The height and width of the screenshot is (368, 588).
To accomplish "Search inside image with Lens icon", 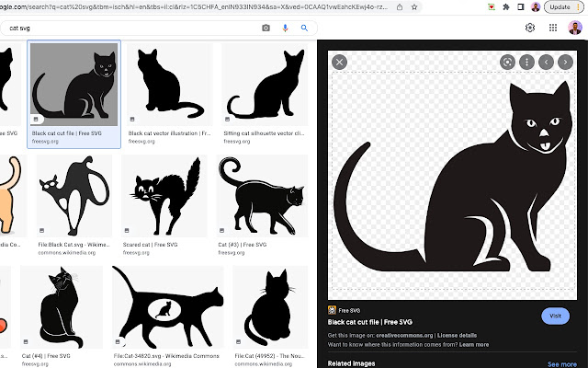I will pyautogui.click(x=507, y=62).
